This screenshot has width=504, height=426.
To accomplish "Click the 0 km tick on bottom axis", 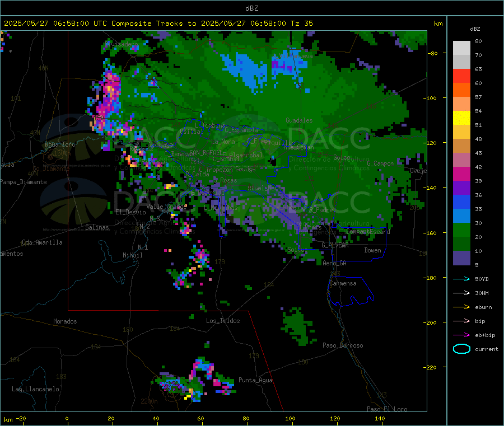I will click(x=67, y=419).
